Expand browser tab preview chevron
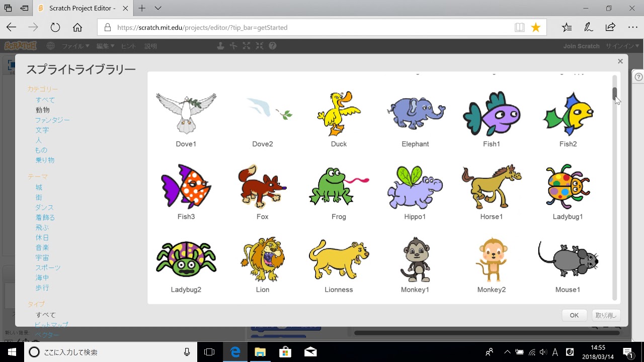The image size is (644, 362). [158, 8]
